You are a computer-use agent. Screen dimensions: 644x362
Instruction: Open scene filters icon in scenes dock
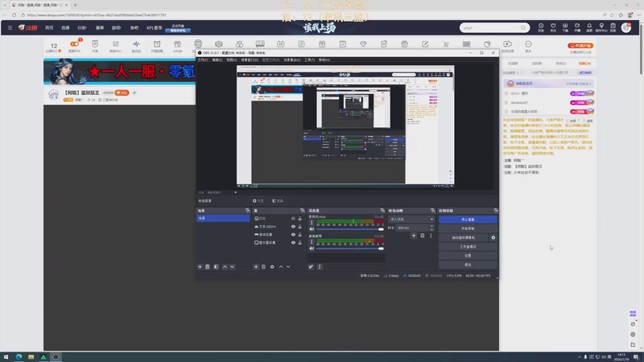(216, 267)
